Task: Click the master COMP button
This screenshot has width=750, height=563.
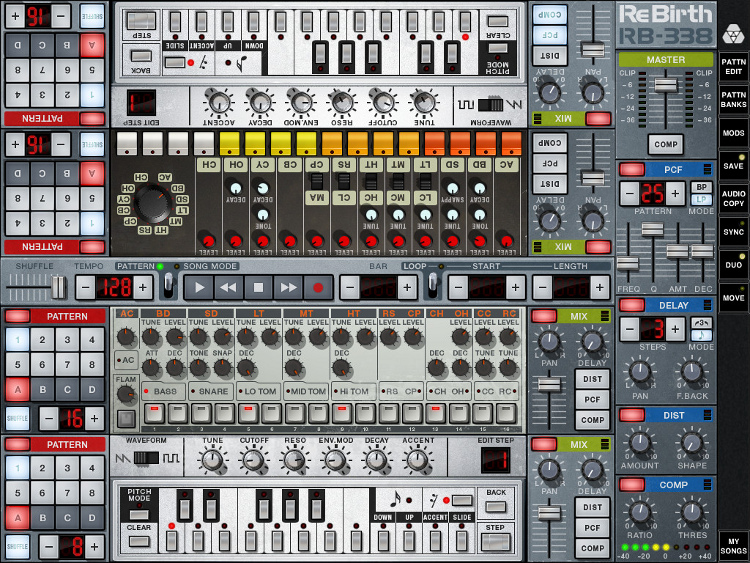Action: click(x=665, y=144)
